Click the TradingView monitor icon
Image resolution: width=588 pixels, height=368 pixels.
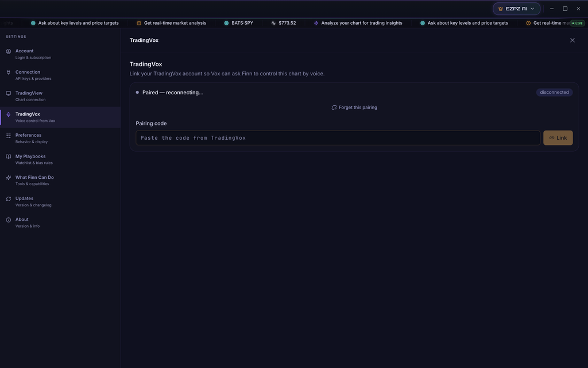[x=8, y=93]
